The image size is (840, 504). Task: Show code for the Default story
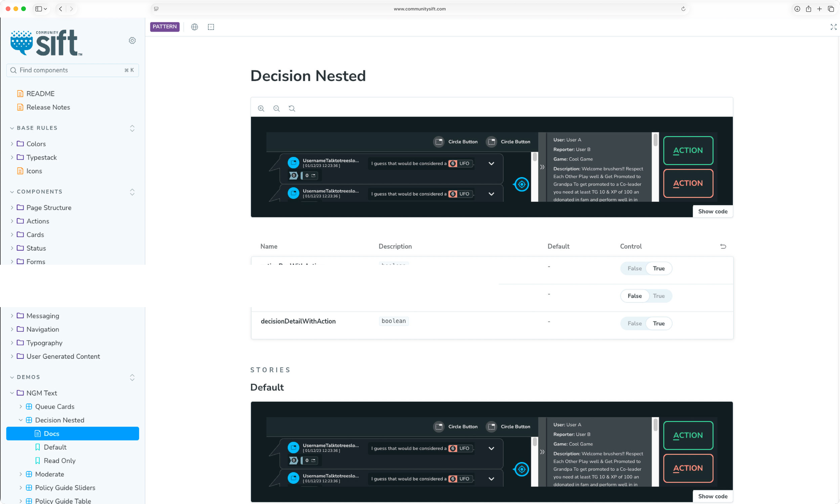tap(712, 496)
